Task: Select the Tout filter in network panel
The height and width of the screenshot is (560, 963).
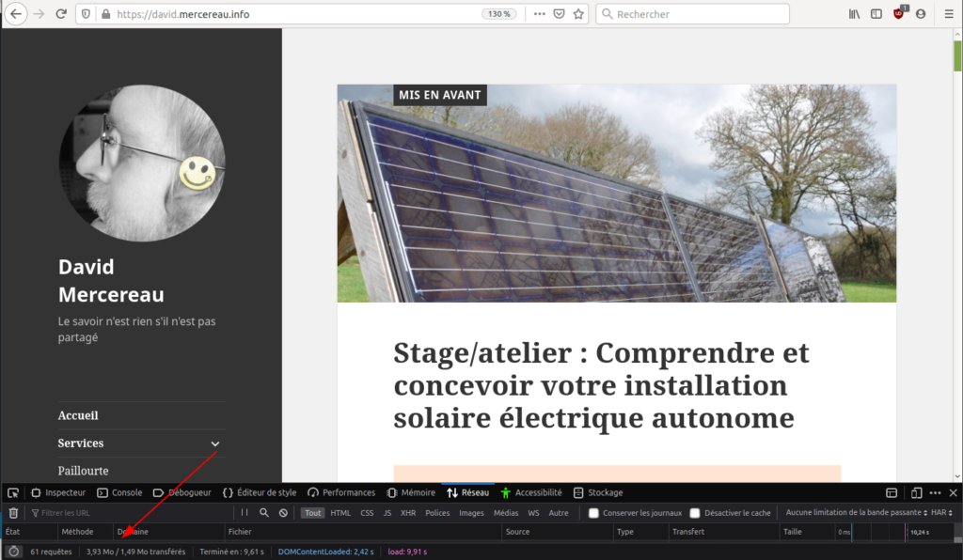Action: pyautogui.click(x=312, y=513)
